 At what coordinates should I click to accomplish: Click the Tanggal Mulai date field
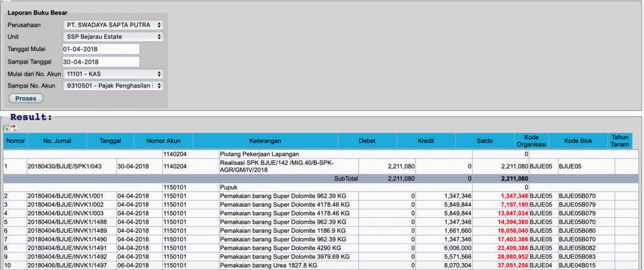[101, 49]
